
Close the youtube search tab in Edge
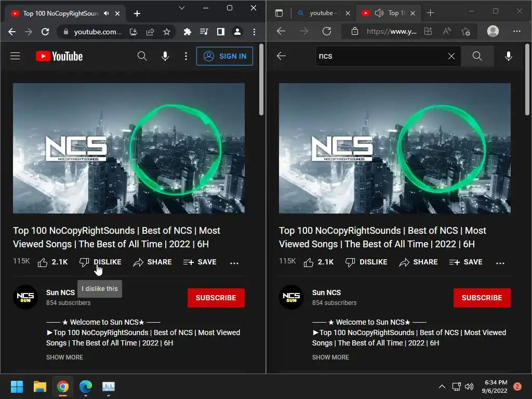point(348,13)
